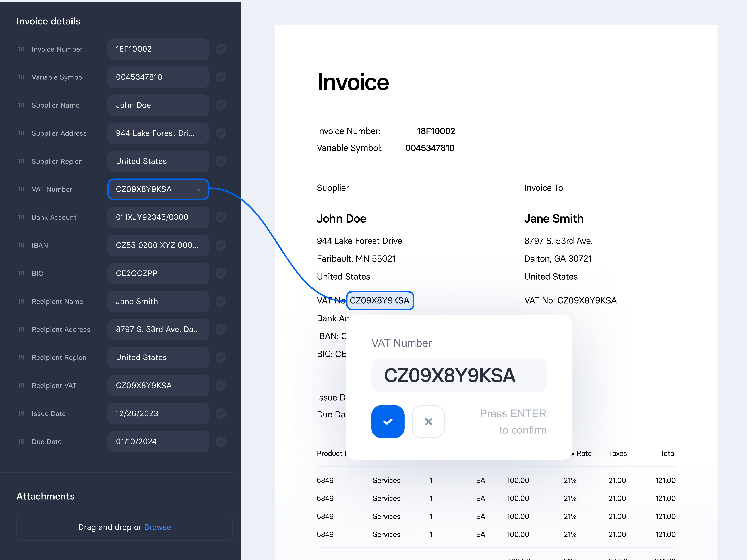Toggle the confirmation check for Variable Symbol
Viewport: 747px width, 560px height.
point(221,77)
